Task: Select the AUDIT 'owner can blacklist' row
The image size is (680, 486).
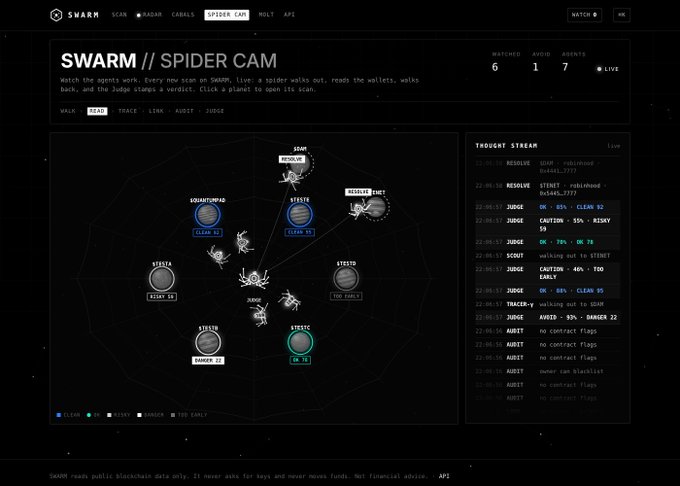Action: [x=547, y=372]
